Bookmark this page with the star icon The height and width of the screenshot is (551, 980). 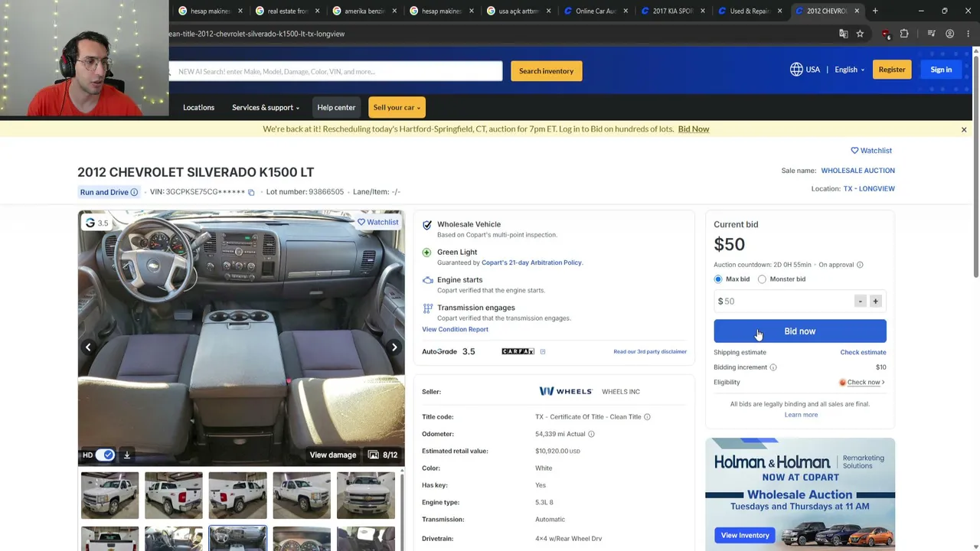click(860, 34)
